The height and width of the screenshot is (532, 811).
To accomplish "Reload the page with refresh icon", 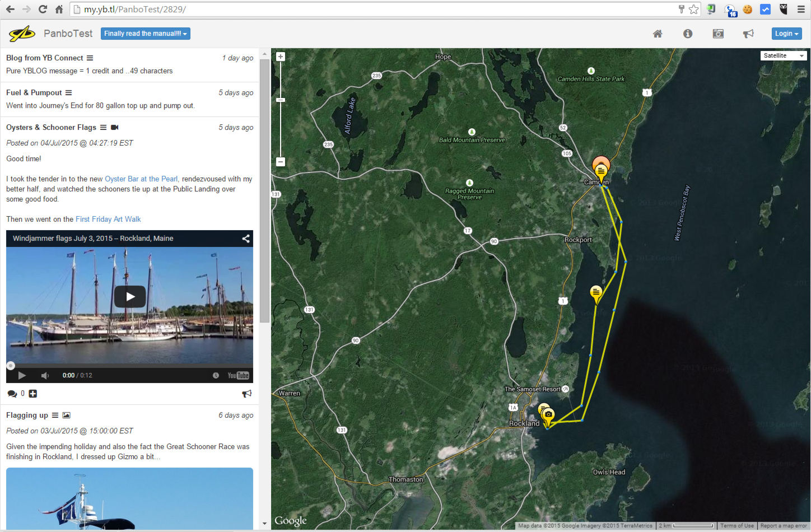I will coord(43,9).
